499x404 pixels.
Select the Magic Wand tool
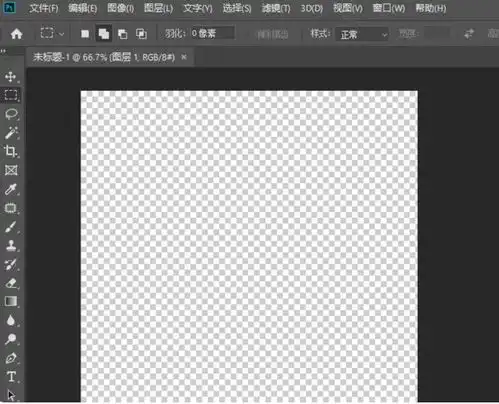11,133
